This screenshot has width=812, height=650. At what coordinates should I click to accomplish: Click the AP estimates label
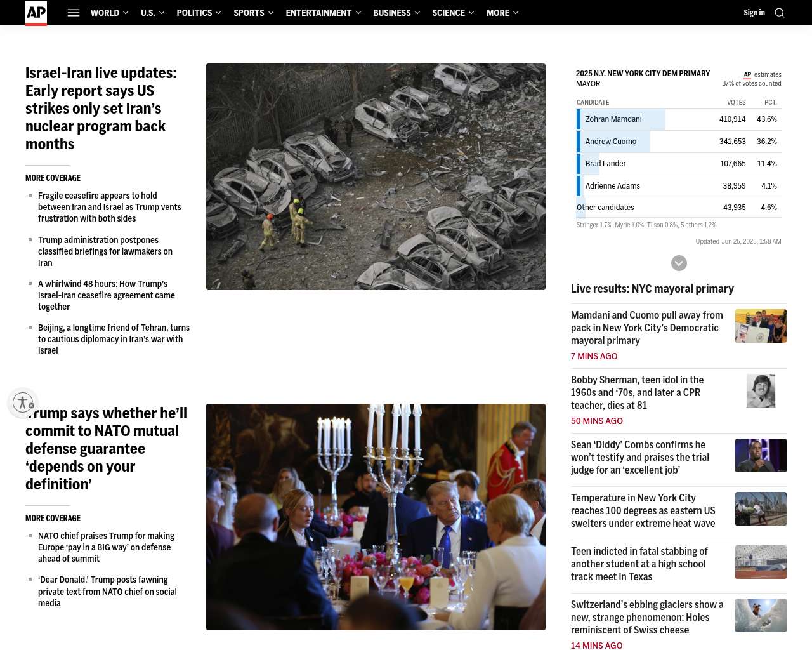[762, 75]
